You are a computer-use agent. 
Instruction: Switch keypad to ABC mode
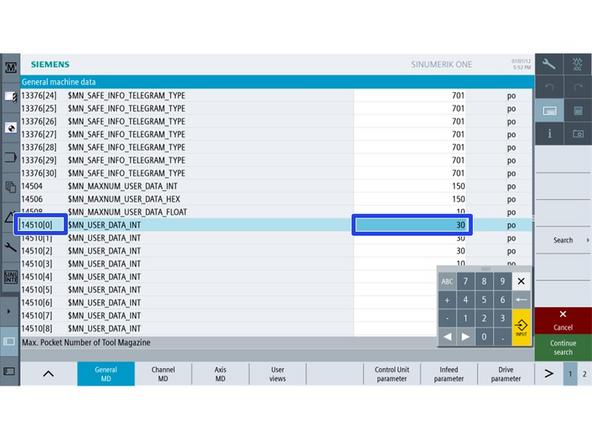447,281
